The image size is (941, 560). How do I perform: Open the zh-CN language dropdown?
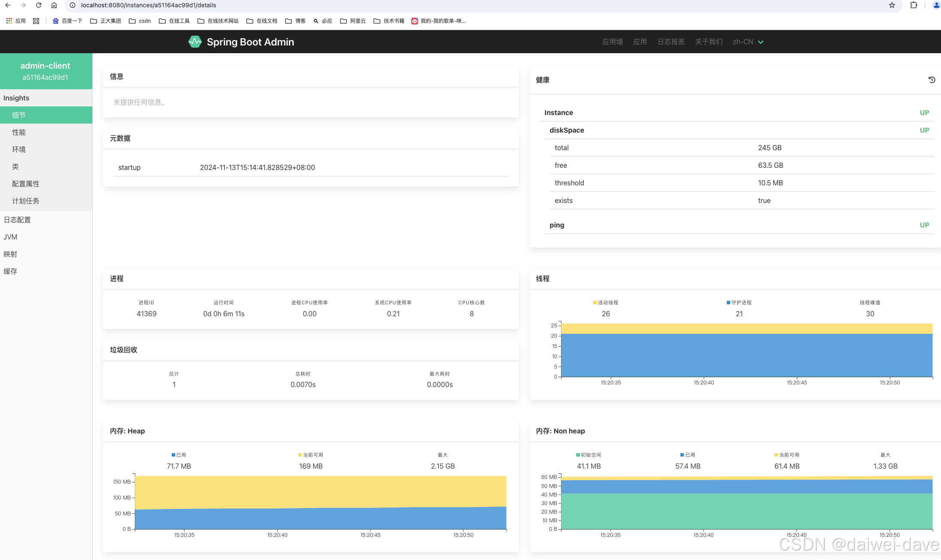click(748, 42)
